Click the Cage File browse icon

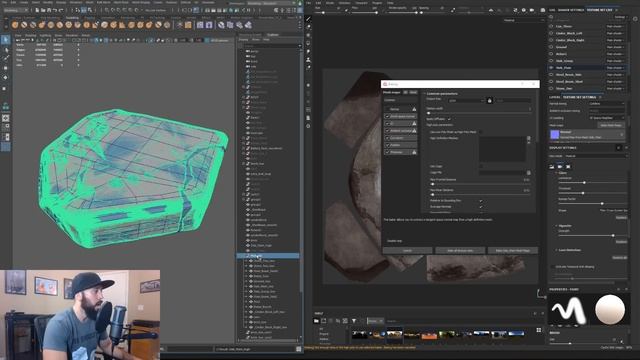pyautogui.click(x=529, y=173)
